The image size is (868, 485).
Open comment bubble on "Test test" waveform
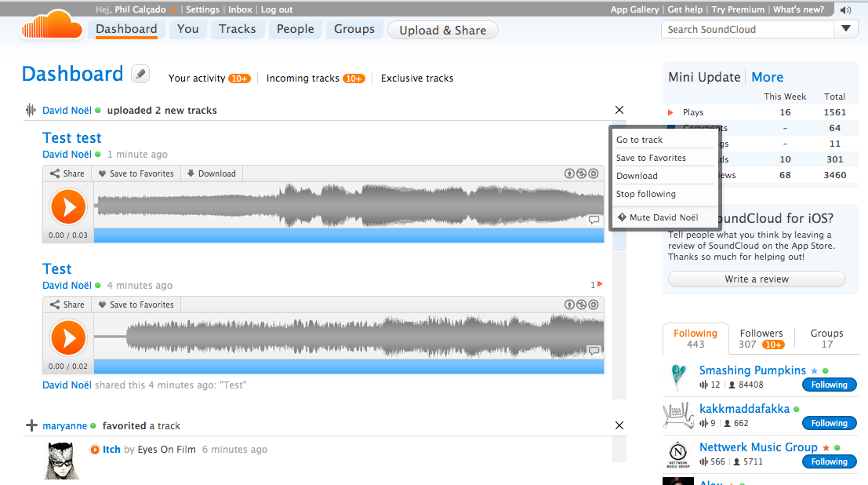[x=594, y=220]
